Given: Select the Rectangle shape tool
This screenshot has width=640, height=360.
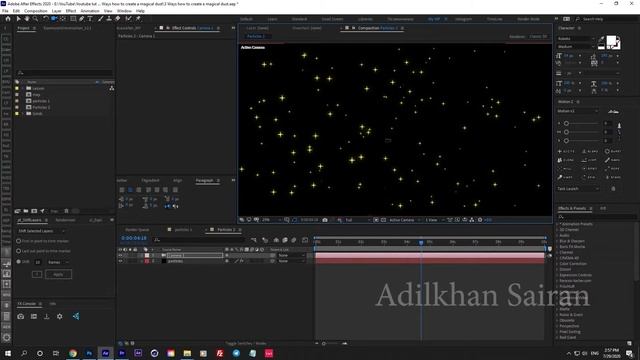Looking at the screenshot, I should coord(73,19).
